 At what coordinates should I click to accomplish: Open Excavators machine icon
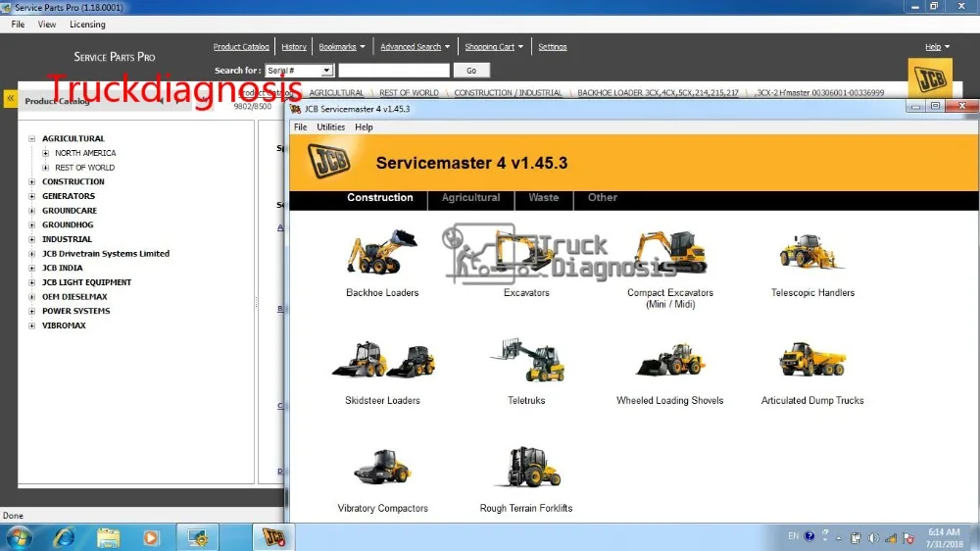click(x=526, y=252)
